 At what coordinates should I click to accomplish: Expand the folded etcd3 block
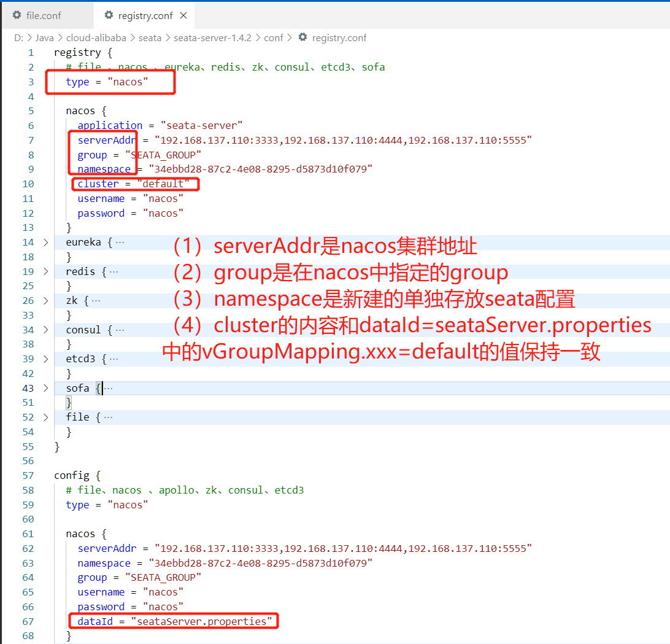pyautogui.click(x=46, y=359)
